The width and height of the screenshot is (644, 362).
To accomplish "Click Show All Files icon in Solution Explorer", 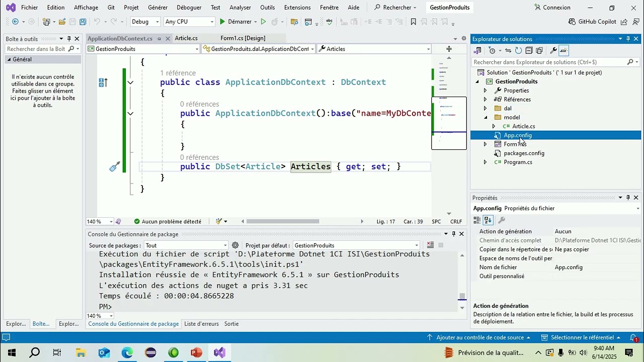I will tap(539, 50).
